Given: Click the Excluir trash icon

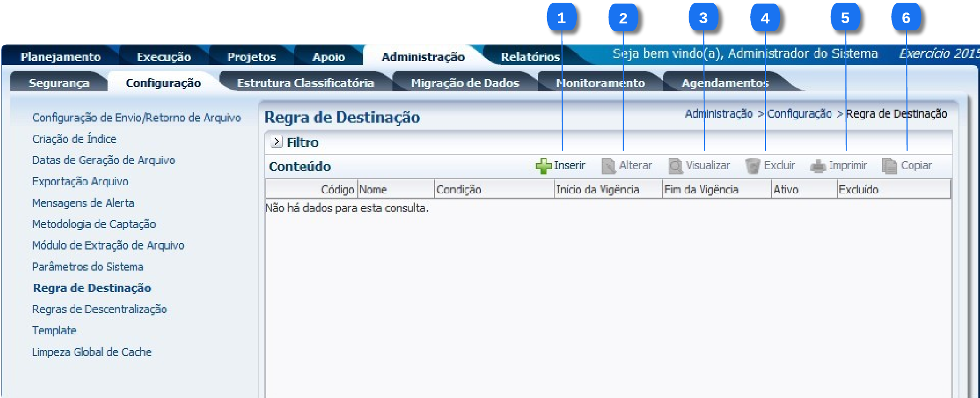Looking at the screenshot, I should point(752,166).
